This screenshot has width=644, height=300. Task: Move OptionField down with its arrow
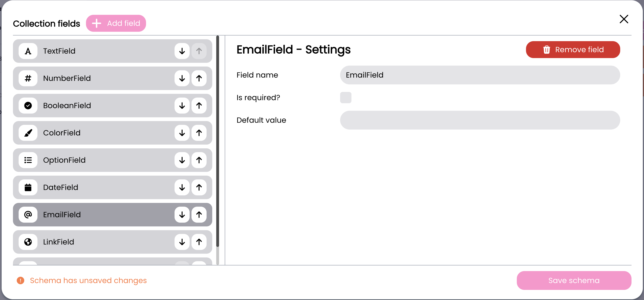click(182, 160)
